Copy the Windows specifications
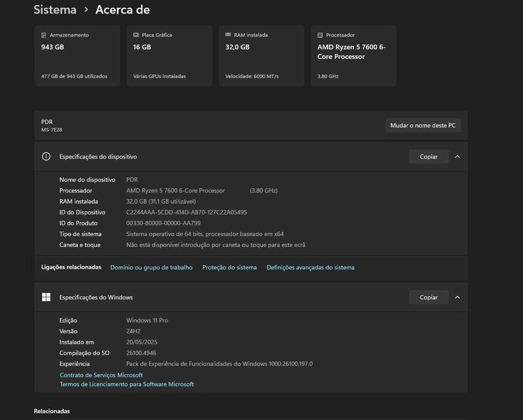523x420 pixels. (429, 297)
